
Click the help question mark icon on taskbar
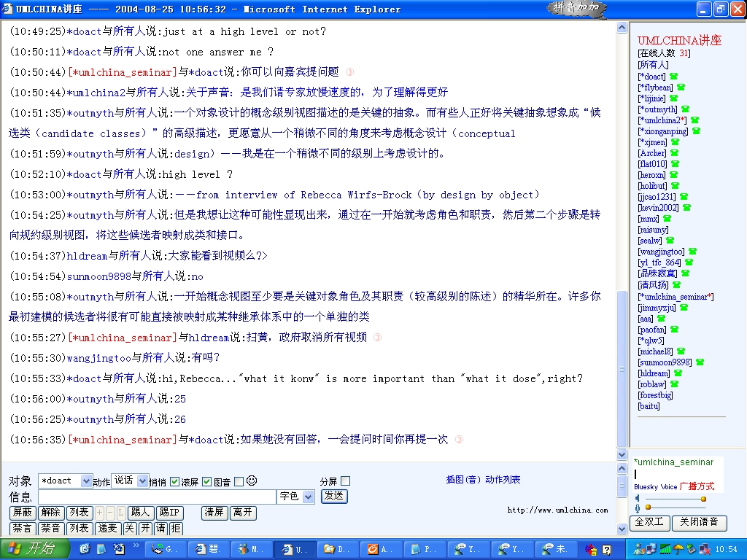click(x=606, y=550)
